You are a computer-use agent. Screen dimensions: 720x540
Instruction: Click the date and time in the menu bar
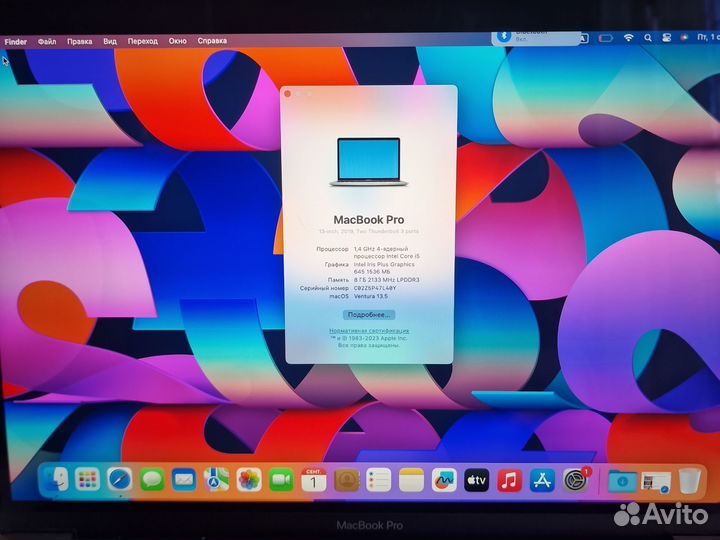708,37
